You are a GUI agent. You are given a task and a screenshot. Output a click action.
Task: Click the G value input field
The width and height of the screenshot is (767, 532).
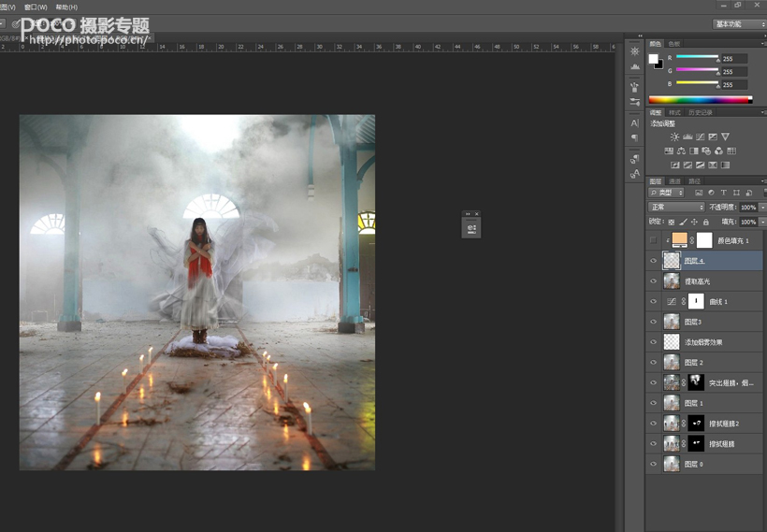pyautogui.click(x=734, y=72)
